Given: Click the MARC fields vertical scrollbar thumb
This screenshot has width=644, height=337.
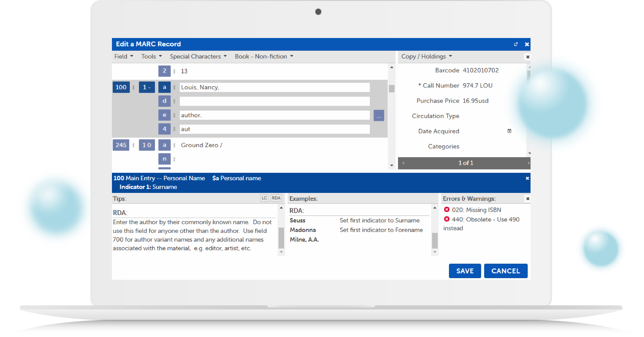Looking at the screenshot, I should [x=391, y=89].
